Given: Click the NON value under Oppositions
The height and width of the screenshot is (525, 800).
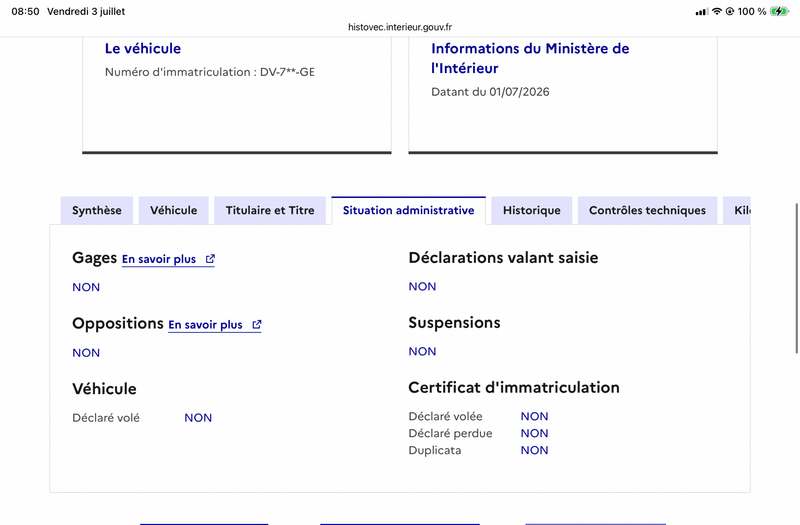Looking at the screenshot, I should 86,353.
